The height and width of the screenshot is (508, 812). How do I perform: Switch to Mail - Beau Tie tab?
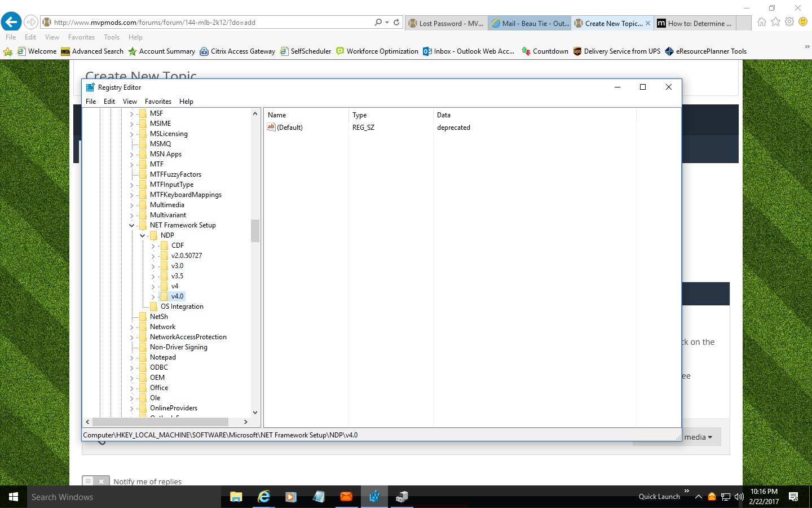click(530, 23)
